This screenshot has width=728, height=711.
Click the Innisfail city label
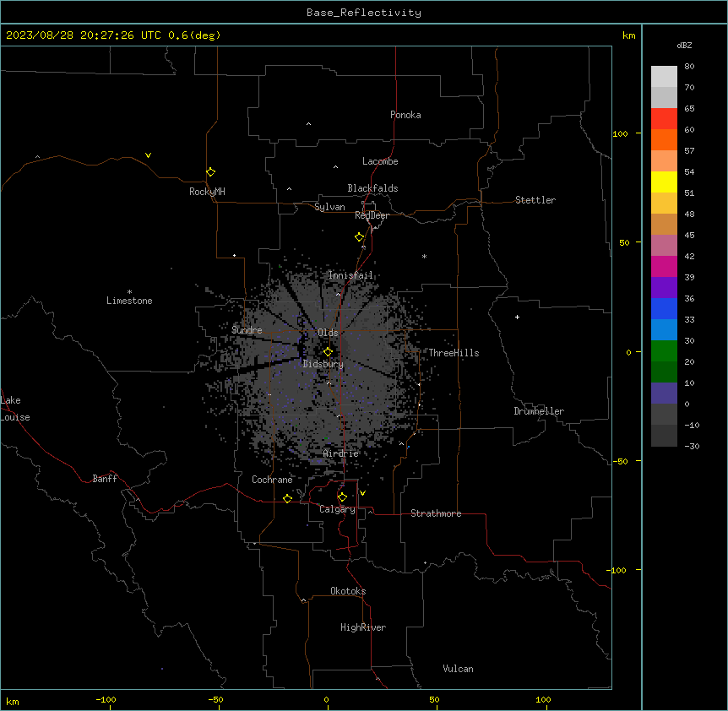[350, 275]
